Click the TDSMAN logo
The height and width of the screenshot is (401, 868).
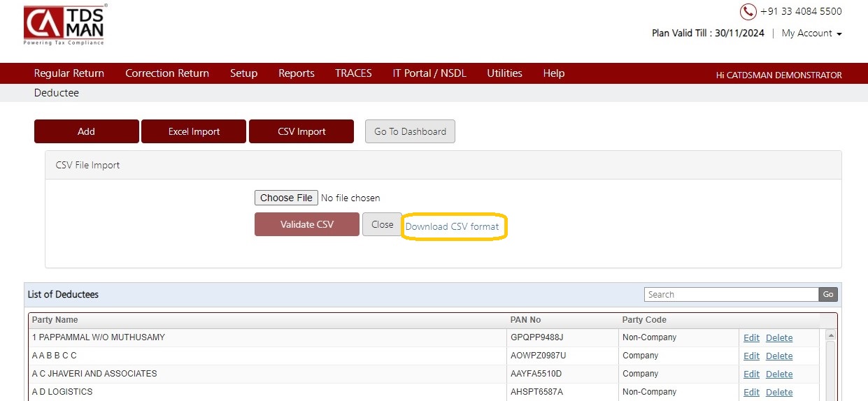[64, 25]
